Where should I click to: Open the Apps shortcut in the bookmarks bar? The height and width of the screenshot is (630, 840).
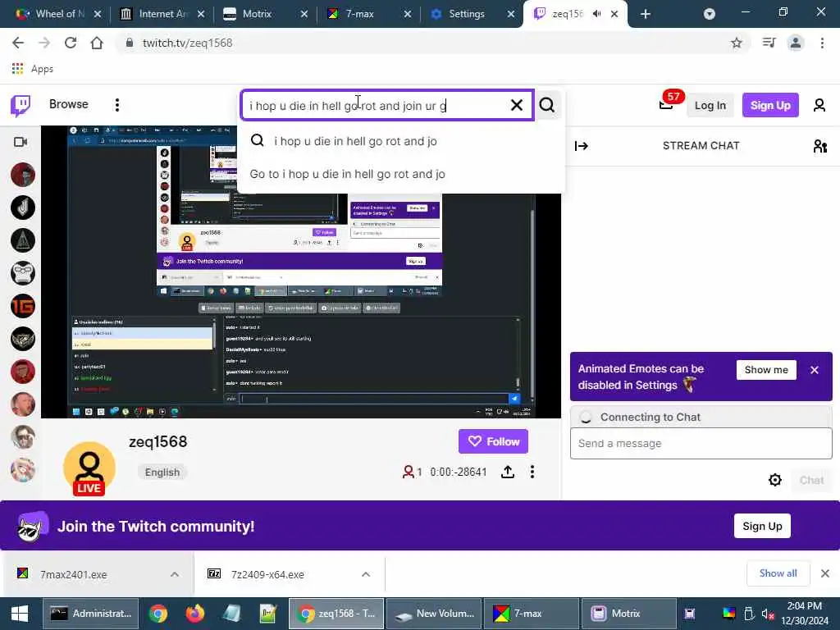coord(33,69)
